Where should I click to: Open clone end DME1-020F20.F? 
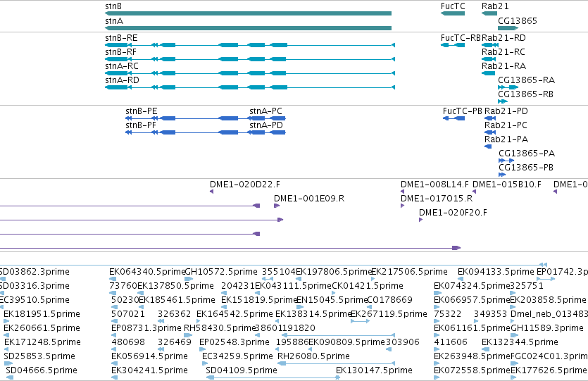pos(453,213)
